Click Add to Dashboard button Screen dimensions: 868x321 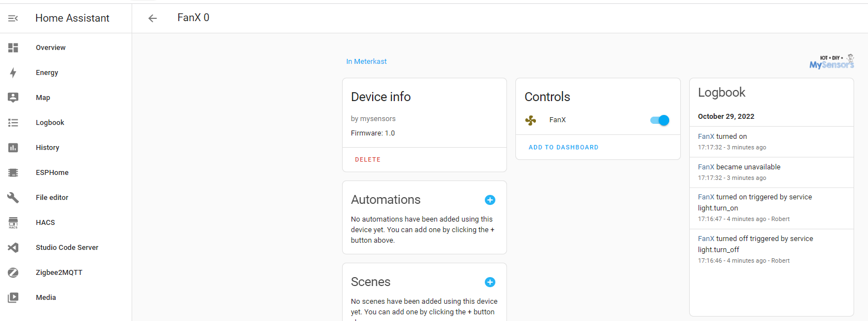pos(563,148)
